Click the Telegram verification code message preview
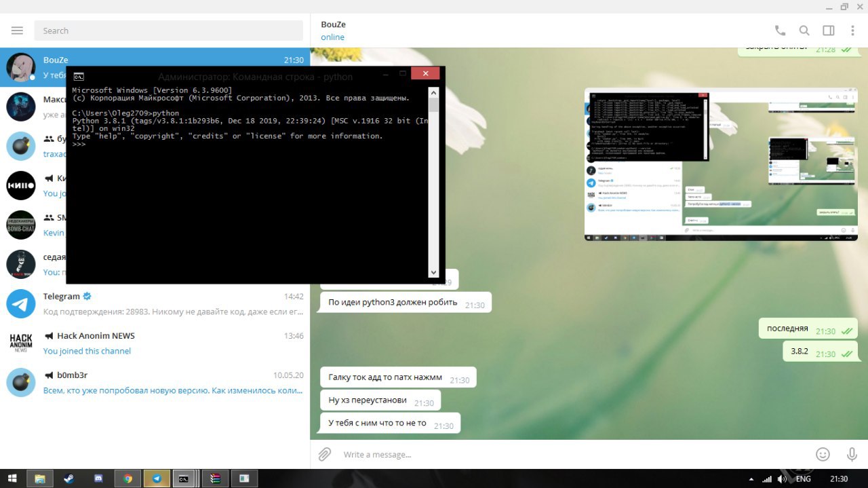Screen dimensions: 868x488 173,312
